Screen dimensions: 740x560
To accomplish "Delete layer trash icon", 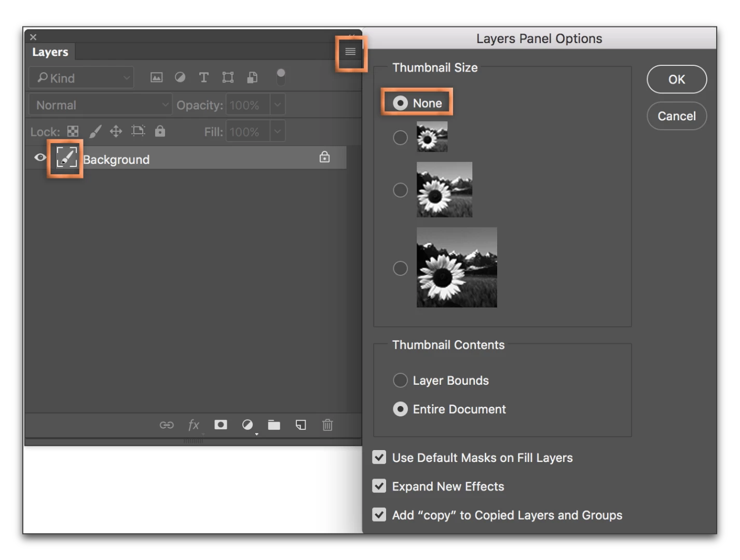I will [x=327, y=425].
